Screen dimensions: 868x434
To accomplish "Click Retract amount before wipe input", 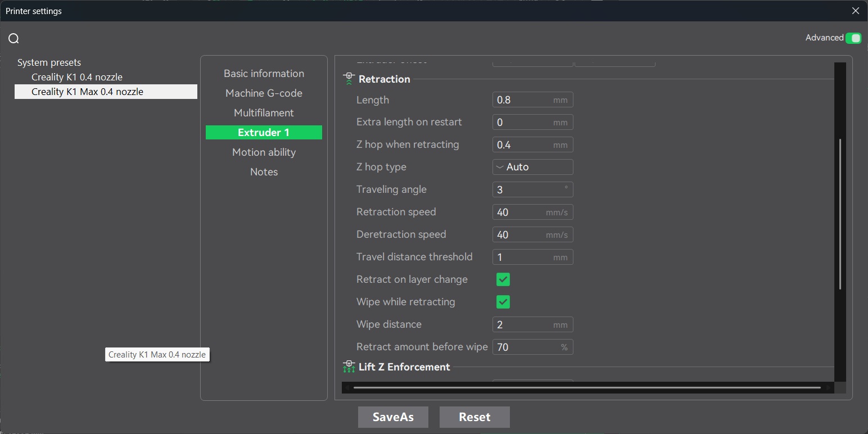I will 533,347.
